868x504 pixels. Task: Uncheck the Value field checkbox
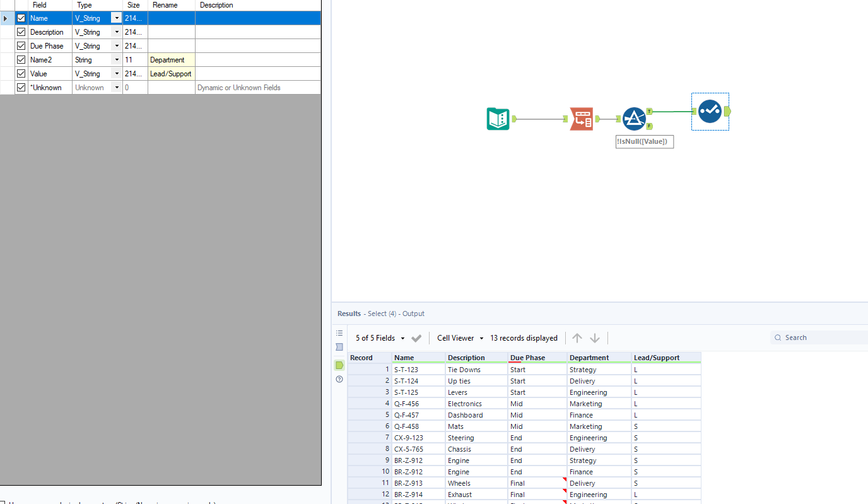pyautogui.click(x=21, y=73)
